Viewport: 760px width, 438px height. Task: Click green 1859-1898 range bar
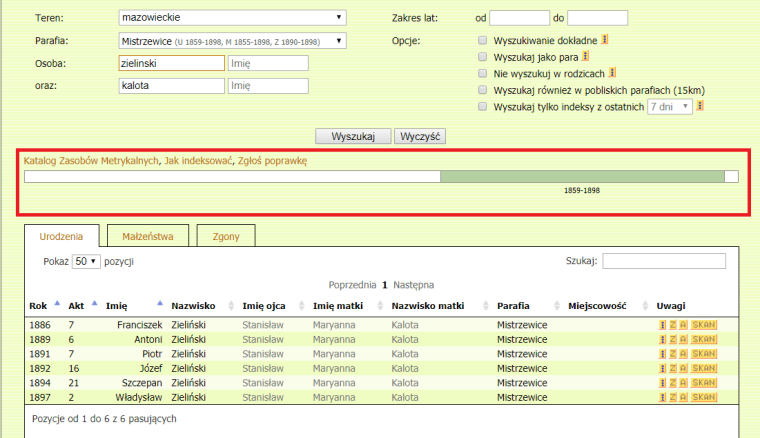582,176
